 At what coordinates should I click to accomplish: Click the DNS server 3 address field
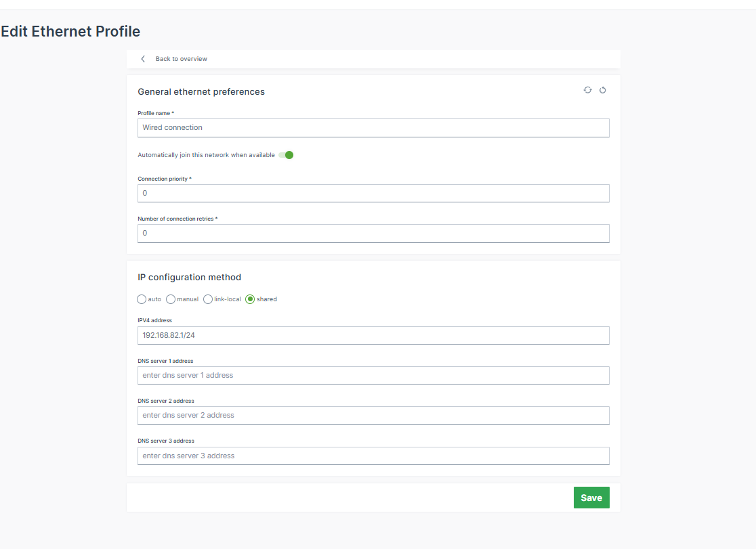pyautogui.click(x=373, y=456)
